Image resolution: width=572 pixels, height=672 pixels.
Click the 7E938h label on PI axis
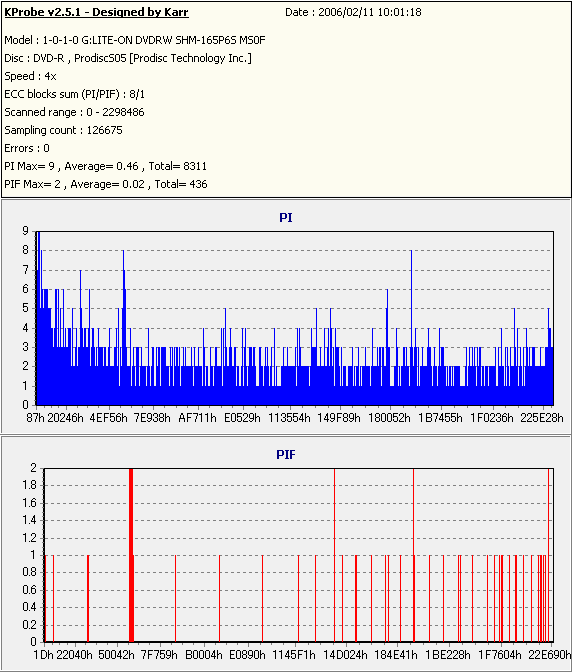(152, 417)
